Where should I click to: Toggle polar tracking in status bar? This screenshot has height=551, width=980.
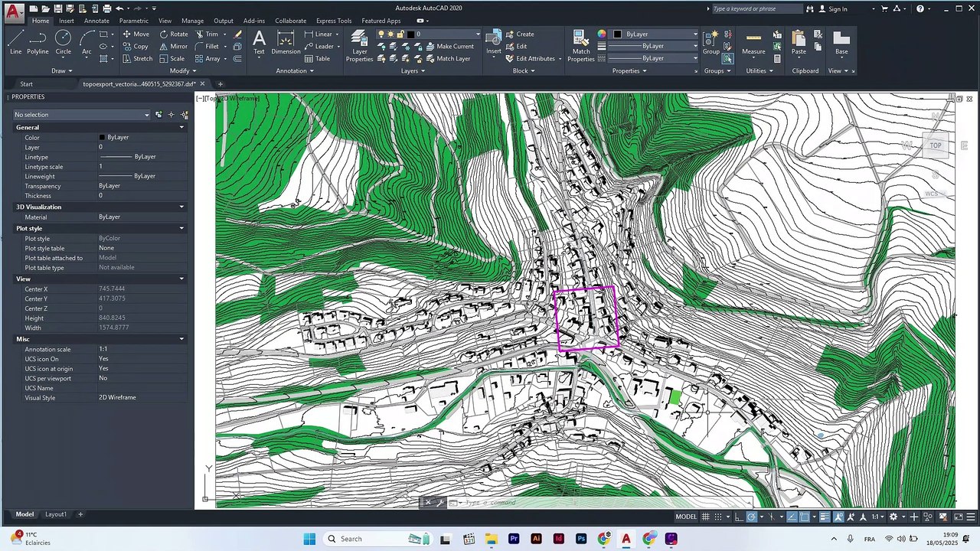(x=752, y=517)
